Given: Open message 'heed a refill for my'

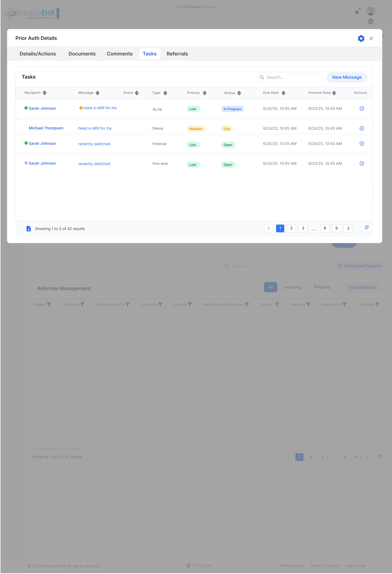Looking at the screenshot, I should (x=95, y=128).
